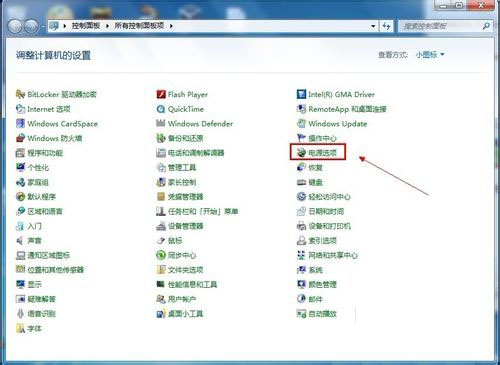Image resolution: width=500 pixels, height=365 pixels.
Task: Select the 所有控制面板项 breadcrumb item
Action: pyautogui.click(x=139, y=26)
